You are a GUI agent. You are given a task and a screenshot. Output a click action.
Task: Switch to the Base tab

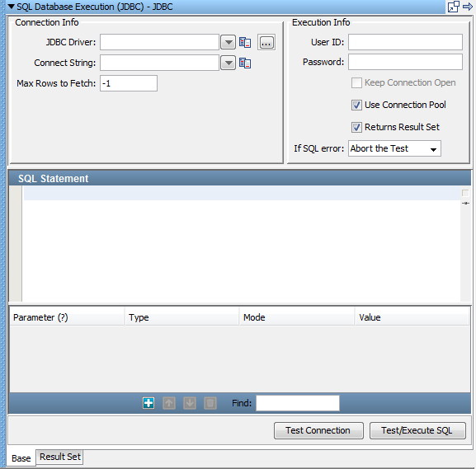pos(21,458)
